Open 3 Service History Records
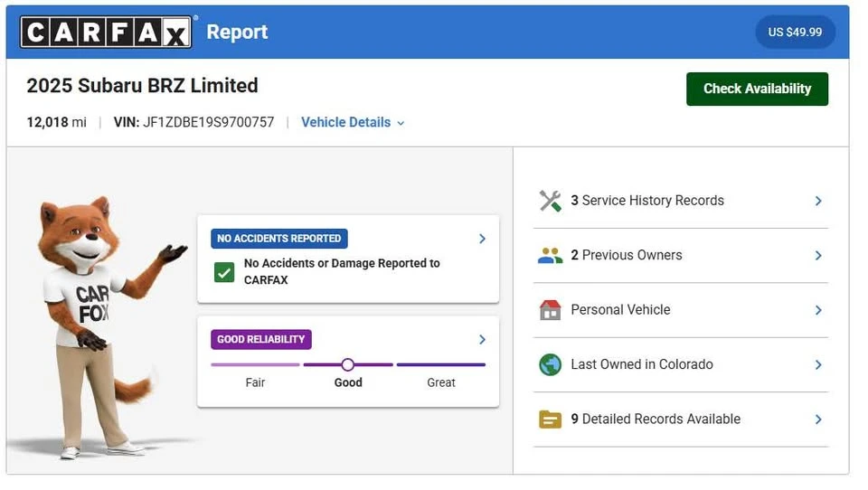The image size is (868, 490). click(681, 201)
